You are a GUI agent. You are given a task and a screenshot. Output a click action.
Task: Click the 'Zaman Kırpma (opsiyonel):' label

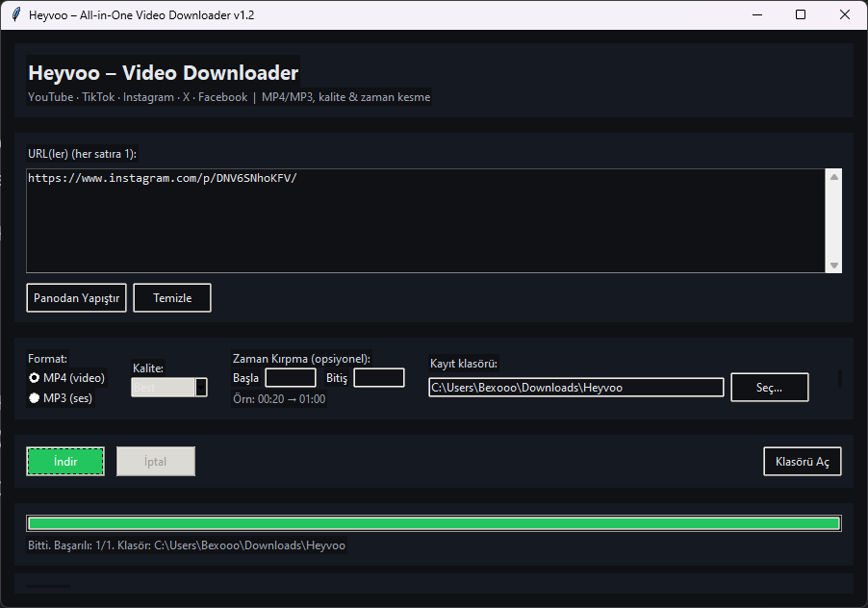(302, 359)
